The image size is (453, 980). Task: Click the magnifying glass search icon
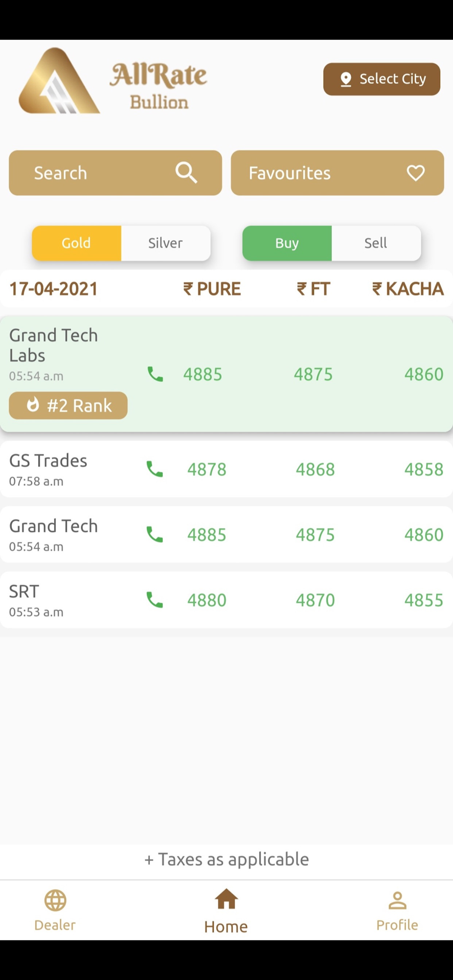[186, 173]
